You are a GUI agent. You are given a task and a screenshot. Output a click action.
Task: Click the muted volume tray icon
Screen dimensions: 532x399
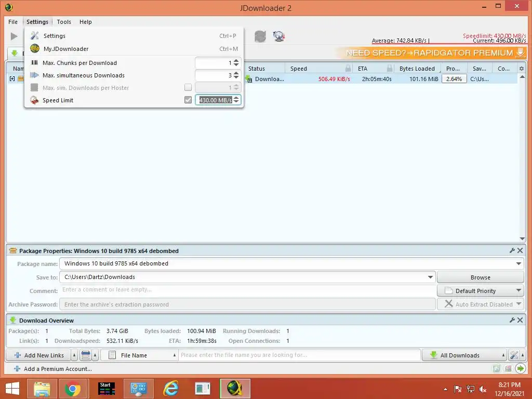click(483, 389)
